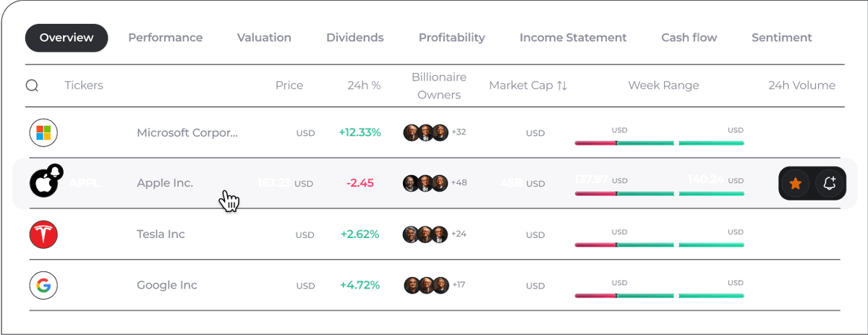The image size is (868, 335).
Task: Toggle the add-alert bell for Apple
Action: point(830,184)
